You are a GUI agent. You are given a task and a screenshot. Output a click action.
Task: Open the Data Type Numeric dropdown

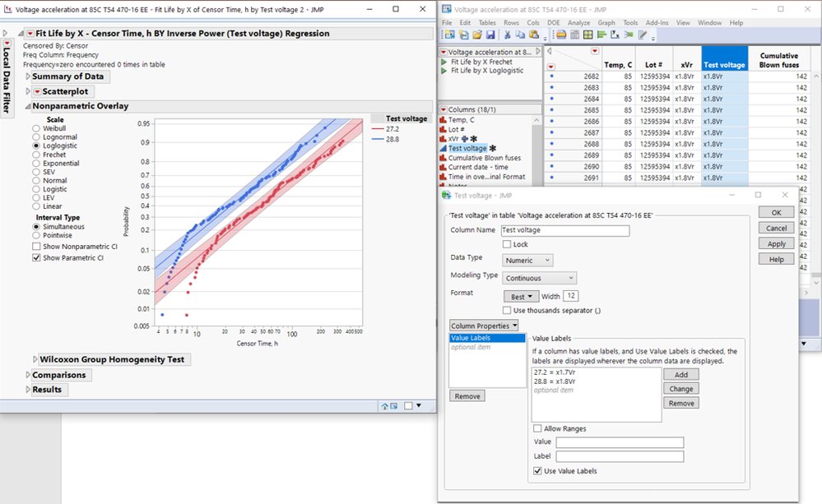pos(527,261)
